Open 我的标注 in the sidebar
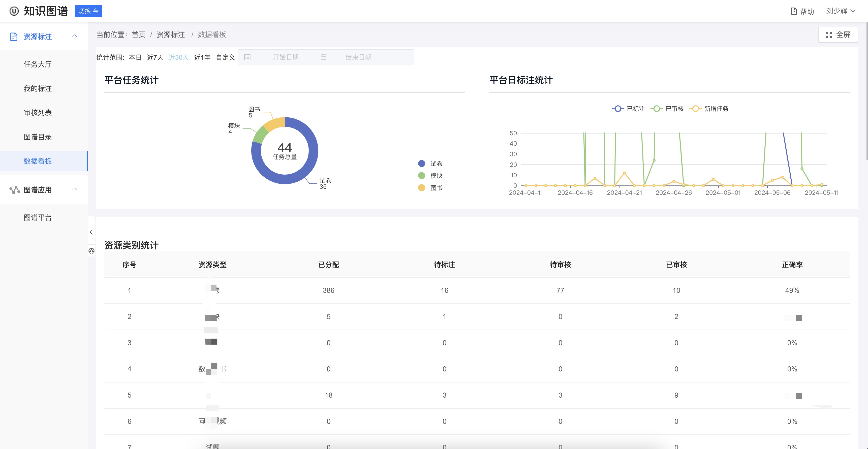 (38, 89)
